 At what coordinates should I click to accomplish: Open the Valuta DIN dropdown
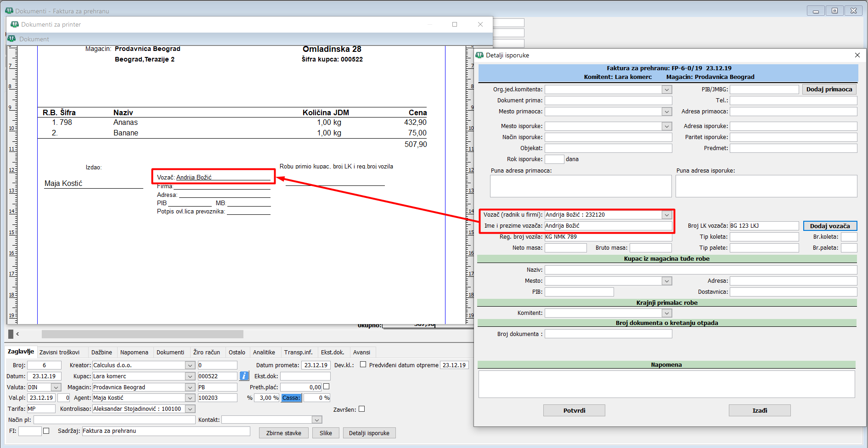pyautogui.click(x=56, y=387)
